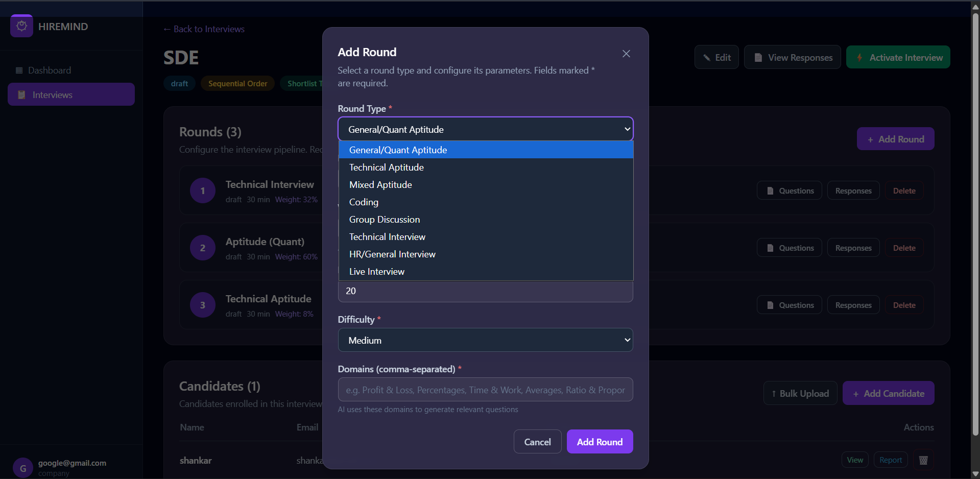This screenshot has width=980, height=479.
Task: Pick Live Interview in the round list
Action: [377, 272]
